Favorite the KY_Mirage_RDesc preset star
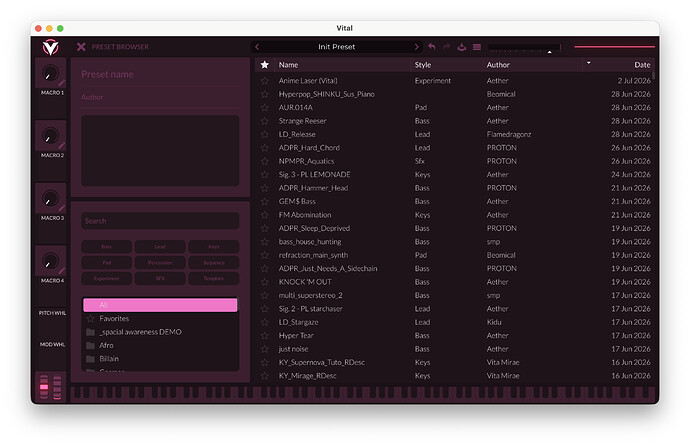Screen dimensions: 690x444 point(264,376)
